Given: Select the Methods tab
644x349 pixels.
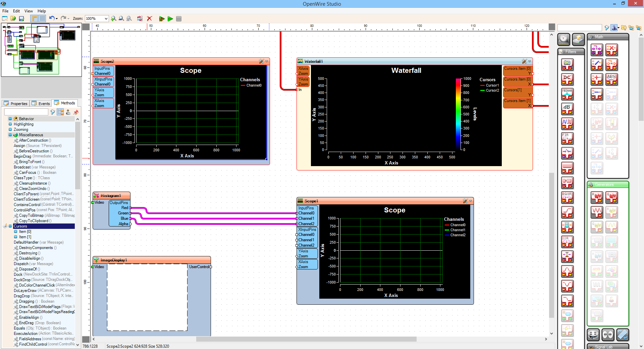Looking at the screenshot, I should point(65,103).
